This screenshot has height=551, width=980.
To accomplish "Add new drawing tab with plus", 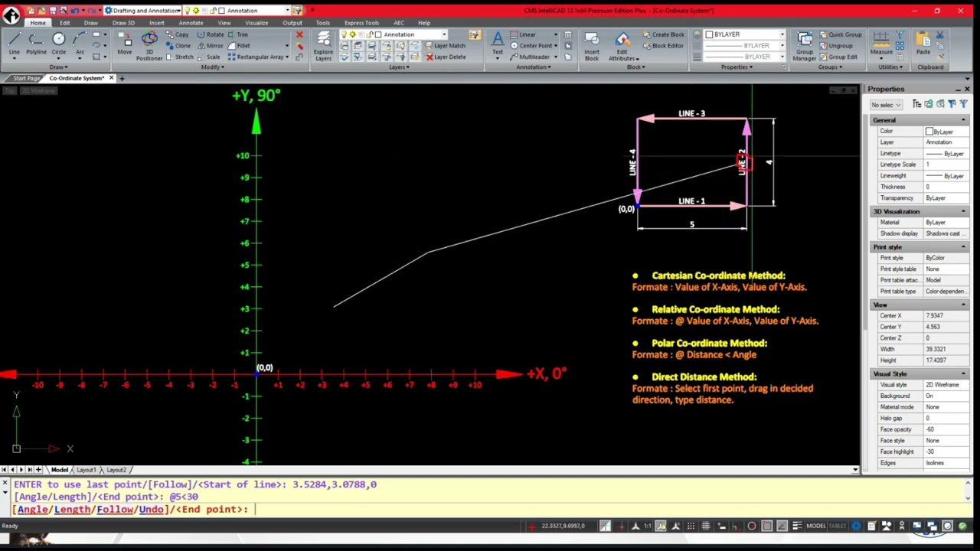I will coord(122,78).
